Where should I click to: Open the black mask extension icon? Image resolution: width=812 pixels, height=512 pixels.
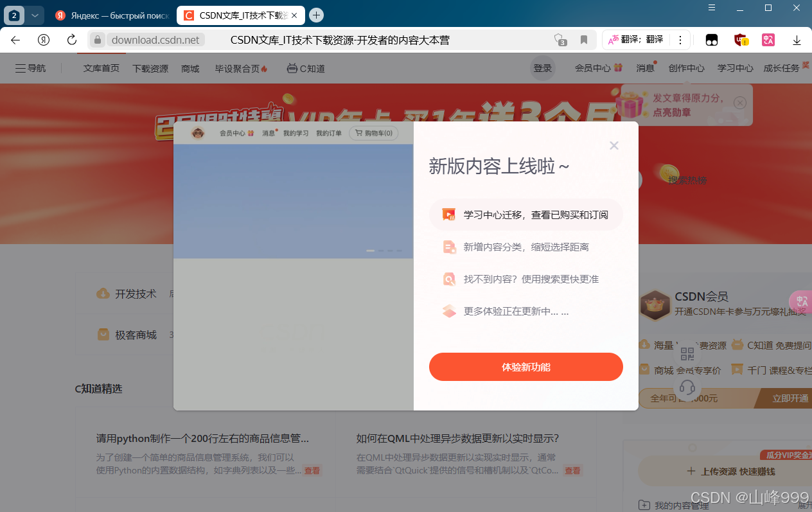712,40
